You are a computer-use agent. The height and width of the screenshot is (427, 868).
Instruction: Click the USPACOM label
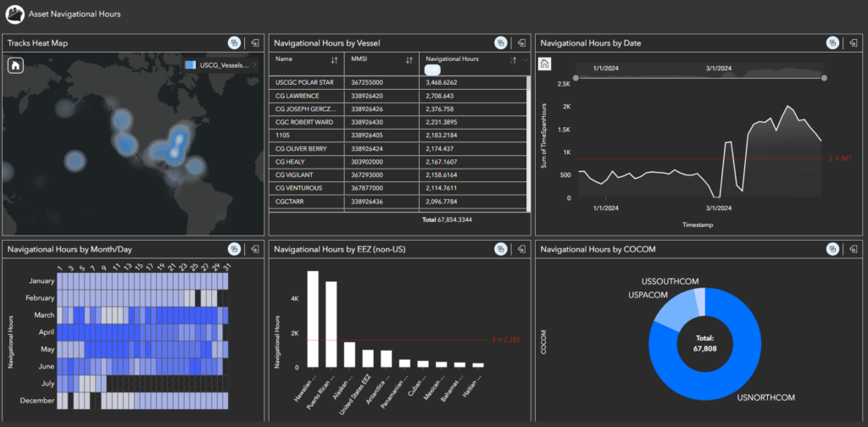pyautogui.click(x=648, y=295)
